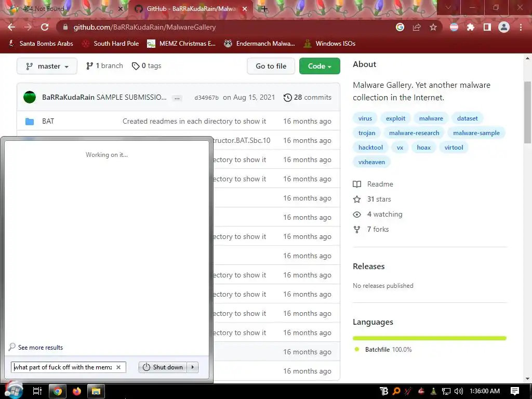Click the Go to file button
The image size is (532, 399).
coord(271,66)
